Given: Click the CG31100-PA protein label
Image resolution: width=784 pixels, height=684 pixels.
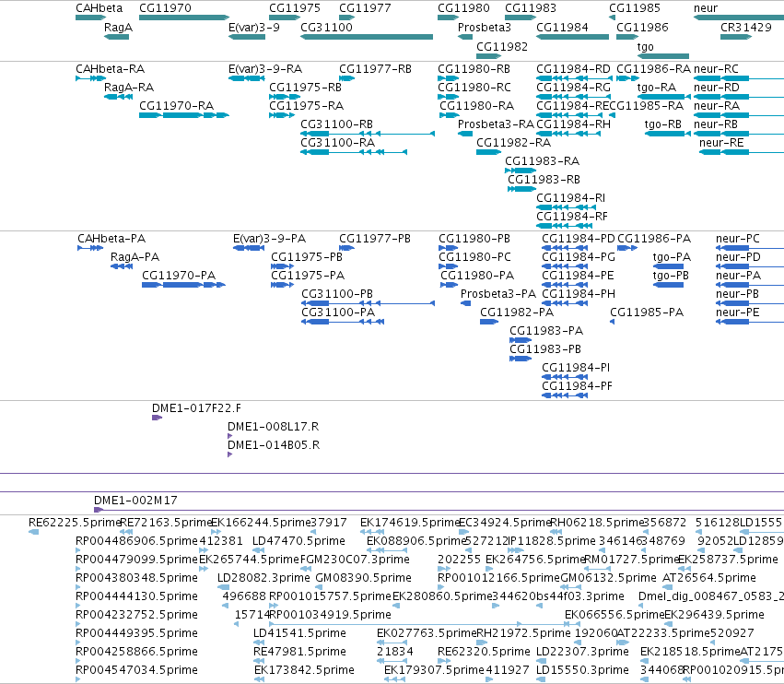Looking at the screenshot, I should (338, 313).
